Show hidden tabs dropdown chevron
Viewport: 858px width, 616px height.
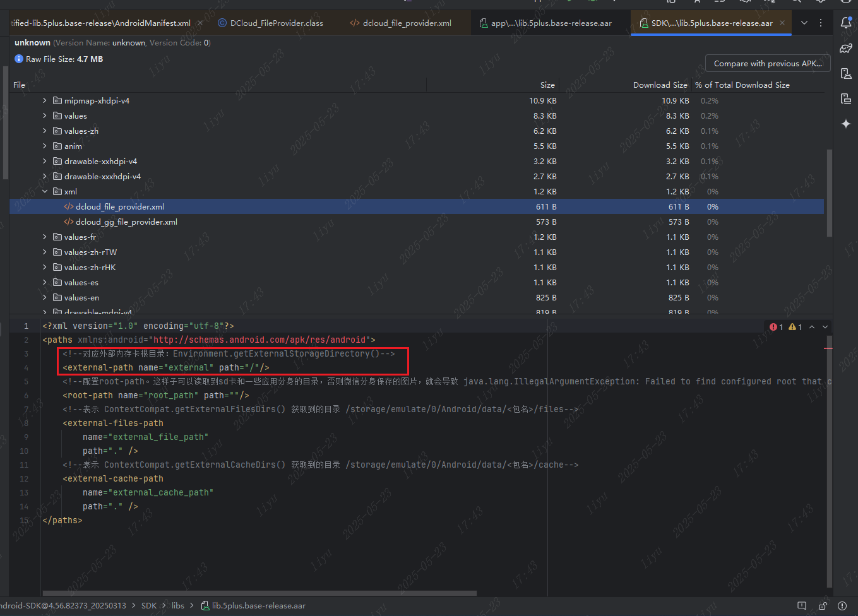pos(804,23)
